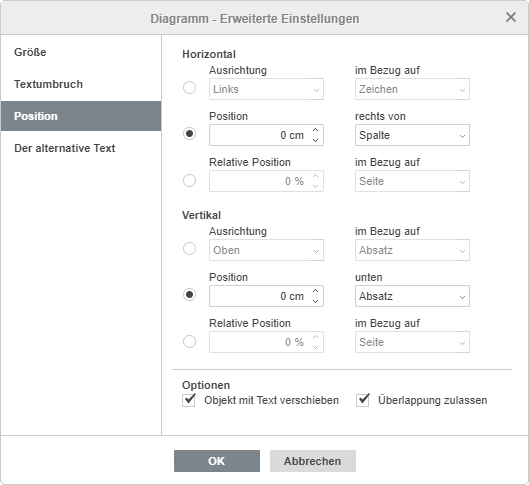This screenshot has width=529, height=485.
Task: Close the Diagramm settings dialog
Action: tap(511, 17)
